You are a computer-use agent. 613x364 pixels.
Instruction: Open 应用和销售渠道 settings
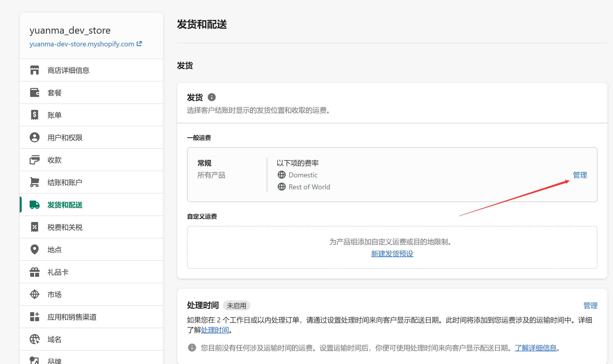91,317
